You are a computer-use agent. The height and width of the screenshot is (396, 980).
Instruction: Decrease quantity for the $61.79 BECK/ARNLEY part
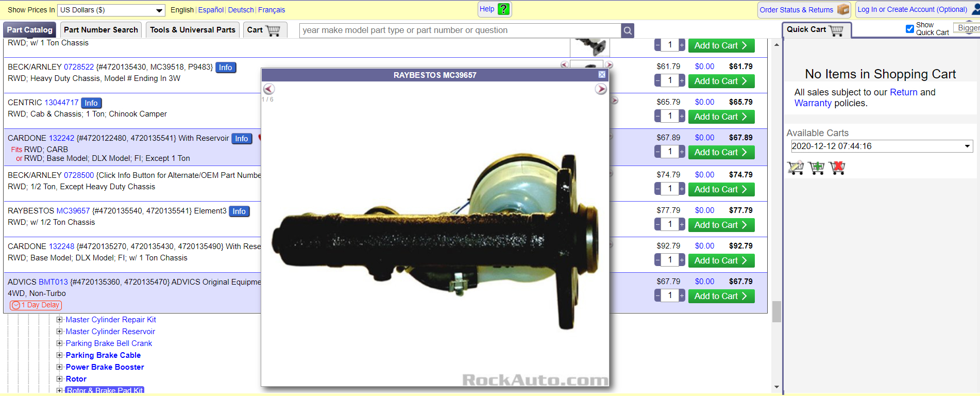click(657, 81)
